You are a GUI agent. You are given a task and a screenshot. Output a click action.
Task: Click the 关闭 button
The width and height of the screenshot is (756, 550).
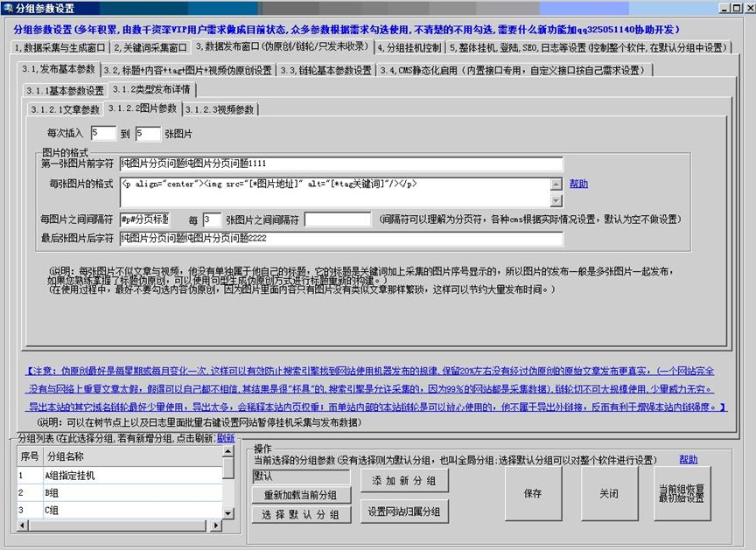[x=609, y=493]
